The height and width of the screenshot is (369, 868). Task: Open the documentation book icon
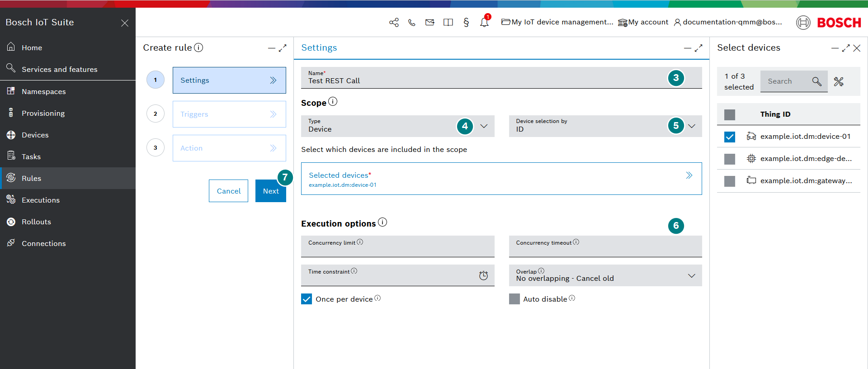(x=448, y=22)
